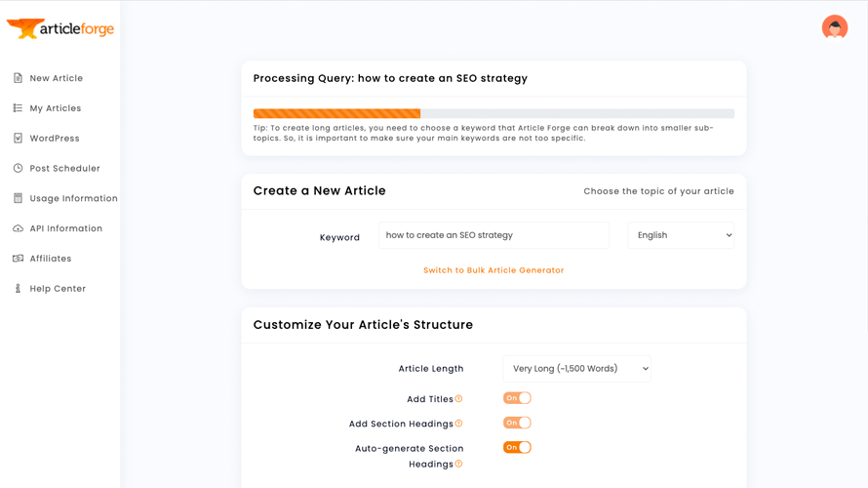Screen dimensions: 868x488
Task: Open the user avatar menu
Action: pos(834,27)
